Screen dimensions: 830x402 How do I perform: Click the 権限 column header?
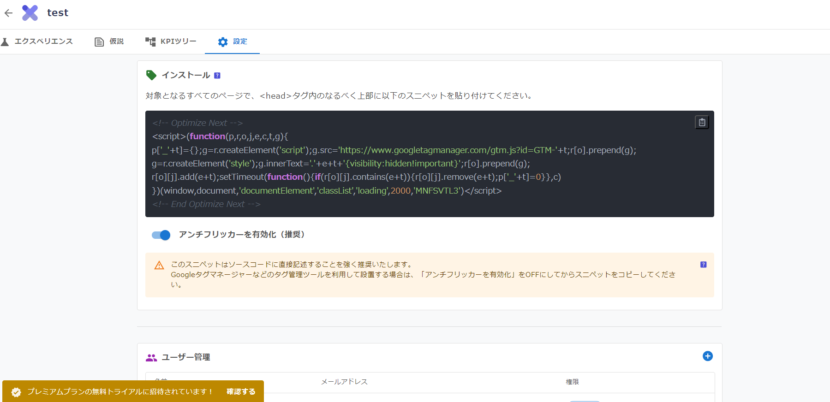click(x=573, y=382)
